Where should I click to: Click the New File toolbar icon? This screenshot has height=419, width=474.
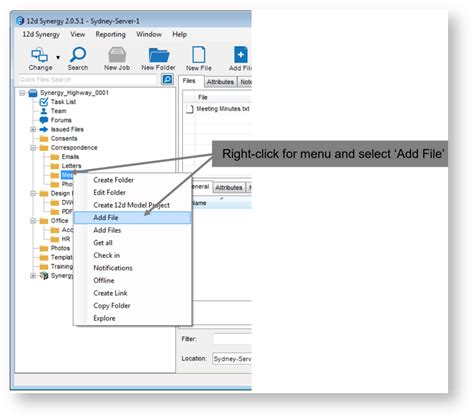[x=199, y=55]
